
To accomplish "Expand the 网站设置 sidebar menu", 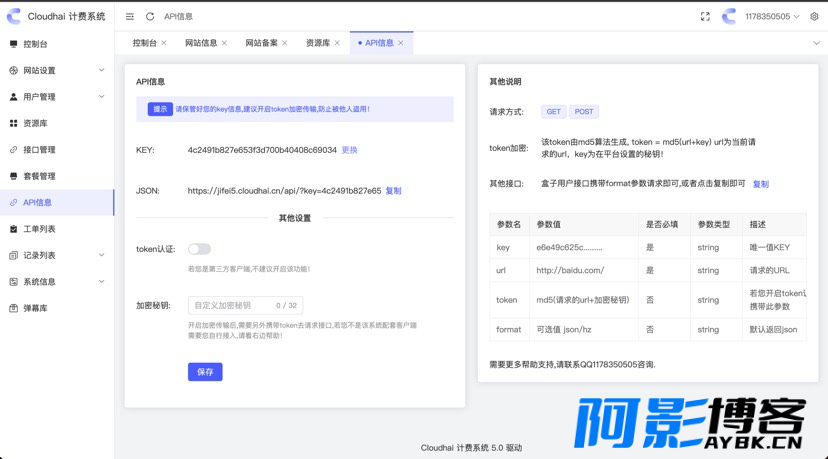I will coord(57,70).
